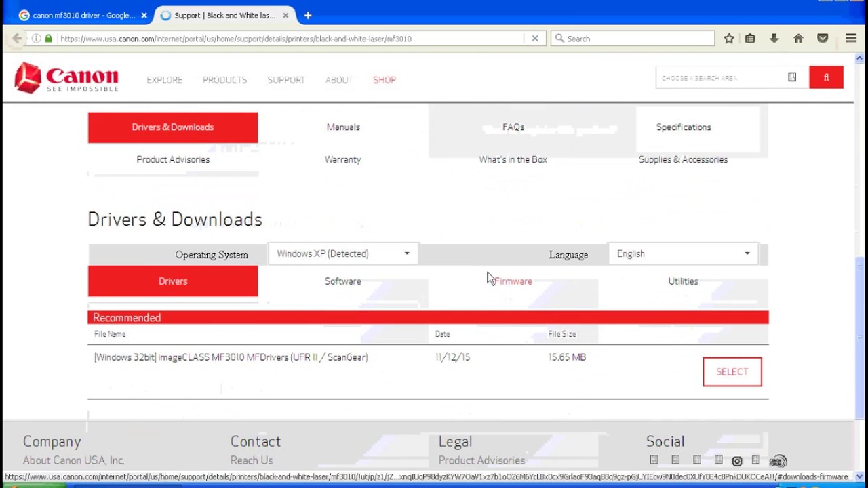
Task: Select the Support Black and White tab
Action: [224, 15]
